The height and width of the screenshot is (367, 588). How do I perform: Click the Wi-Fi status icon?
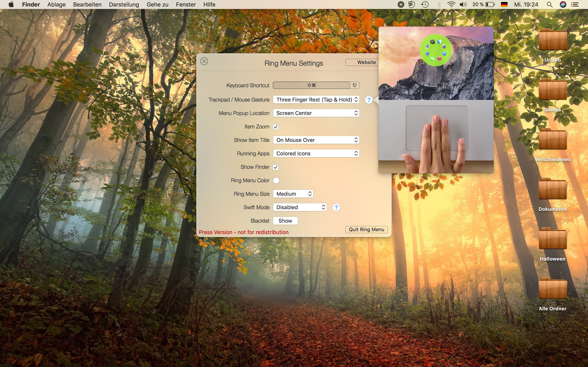click(x=451, y=4)
